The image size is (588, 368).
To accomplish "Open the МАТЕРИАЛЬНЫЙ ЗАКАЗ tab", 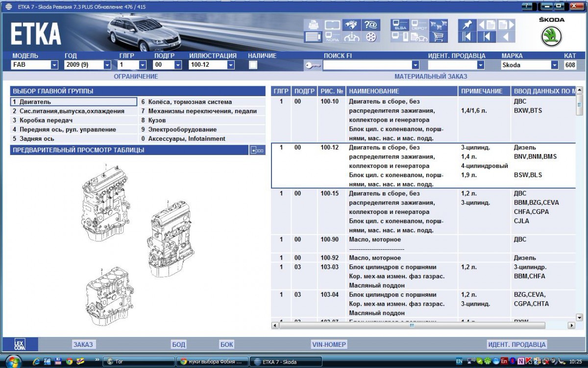I will click(x=431, y=77).
